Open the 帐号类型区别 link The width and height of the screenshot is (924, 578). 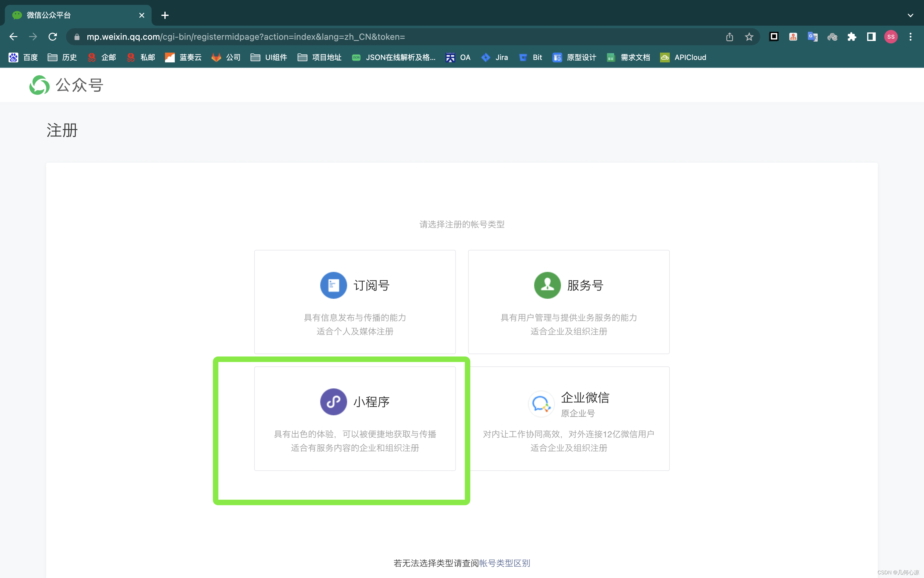click(504, 563)
